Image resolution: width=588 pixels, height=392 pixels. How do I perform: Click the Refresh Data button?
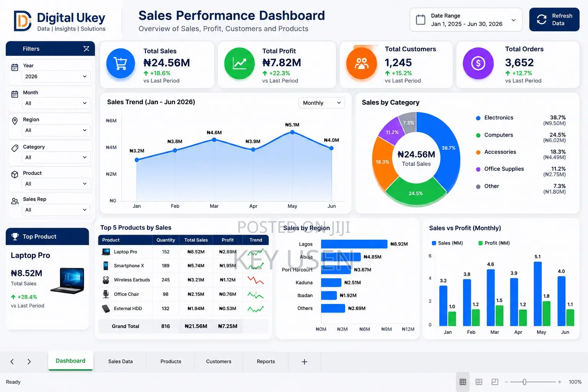554,20
